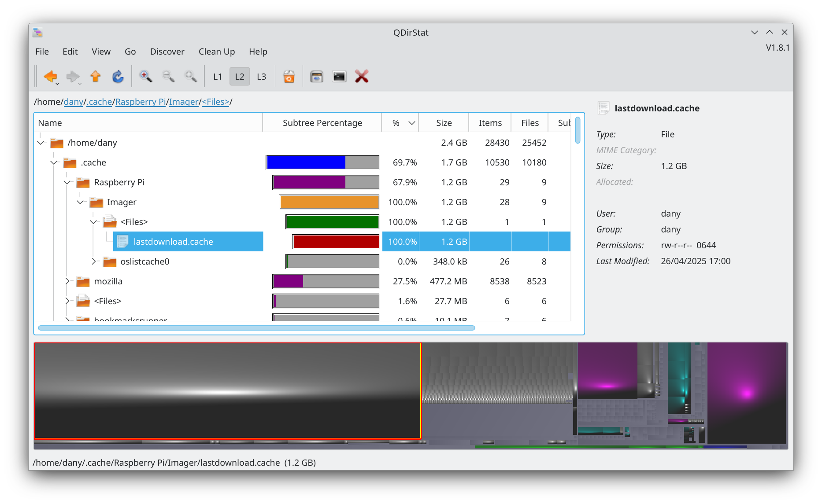Screen dimensions: 822x504
Task: Follow the 'dany' breadcrumb link
Action: [x=74, y=102]
